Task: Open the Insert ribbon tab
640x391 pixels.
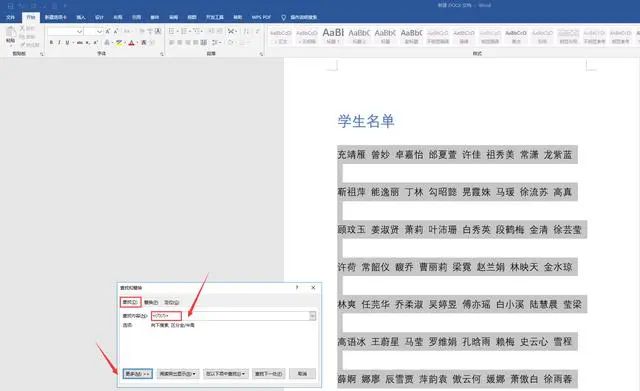Action: click(81, 17)
